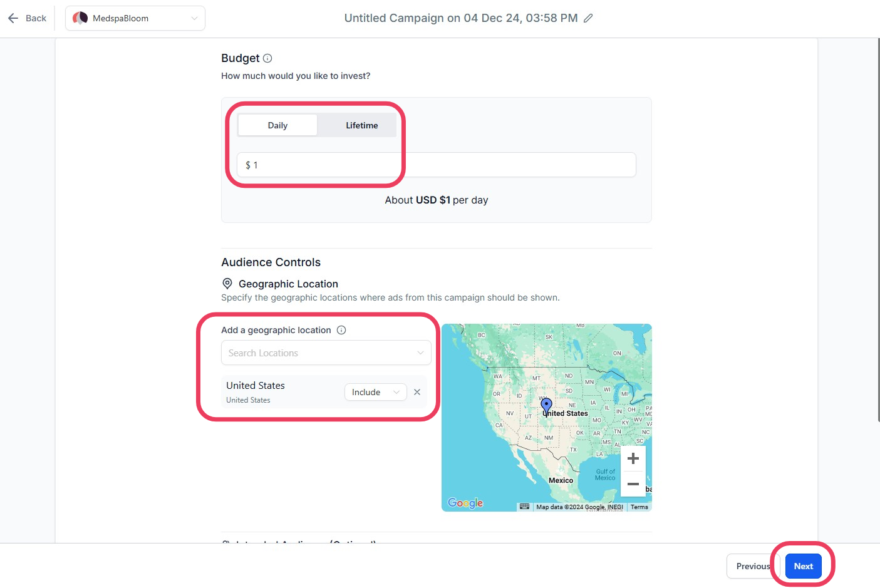880x588 pixels.
Task: Click info icon beside geographic location label
Action: click(x=341, y=330)
